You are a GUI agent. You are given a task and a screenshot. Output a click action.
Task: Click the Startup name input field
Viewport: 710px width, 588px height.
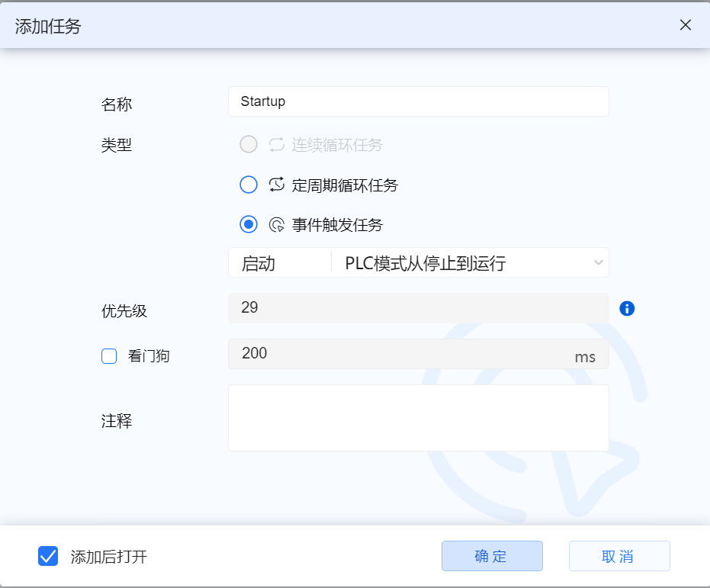click(418, 101)
